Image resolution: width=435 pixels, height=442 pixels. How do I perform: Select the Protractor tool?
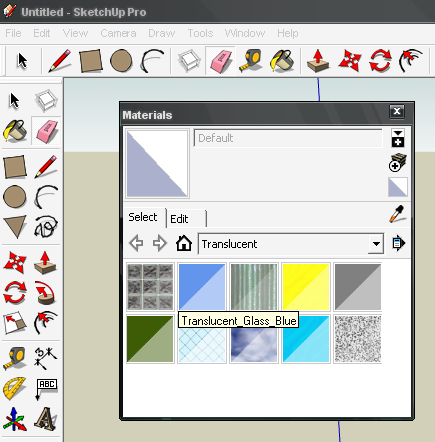pos(15,388)
